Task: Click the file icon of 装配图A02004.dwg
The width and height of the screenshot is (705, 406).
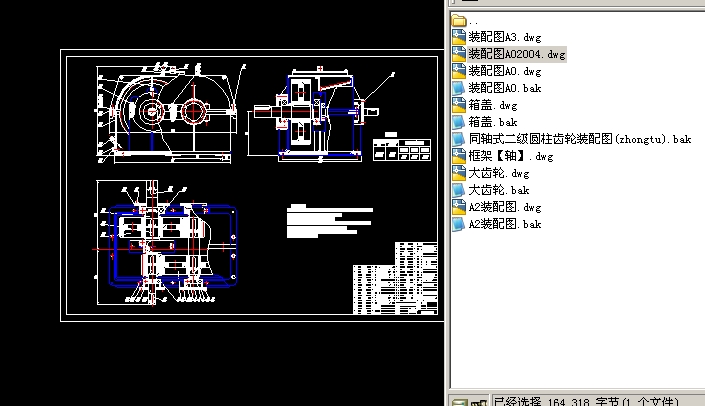Action: coord(459,54)
